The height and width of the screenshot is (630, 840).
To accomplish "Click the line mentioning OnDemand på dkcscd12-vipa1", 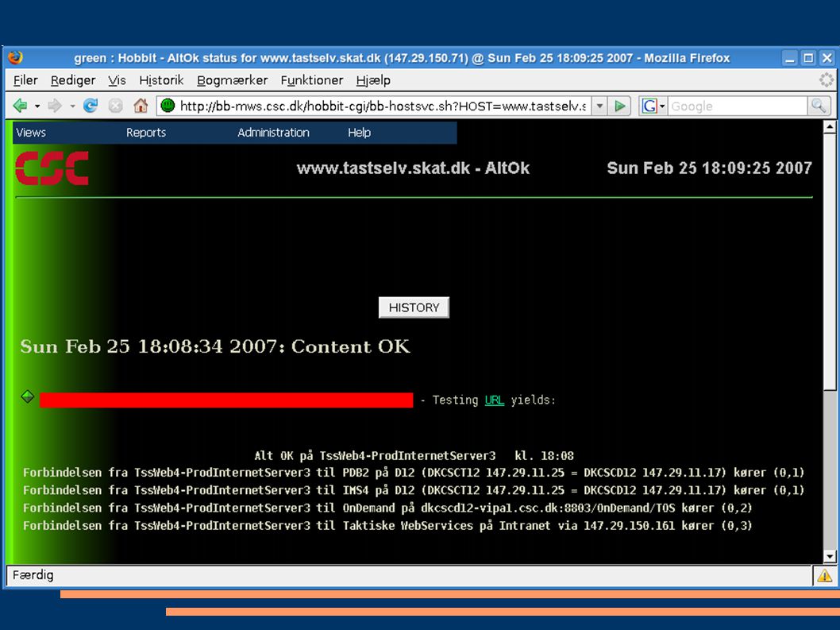I will click(387, 508).
